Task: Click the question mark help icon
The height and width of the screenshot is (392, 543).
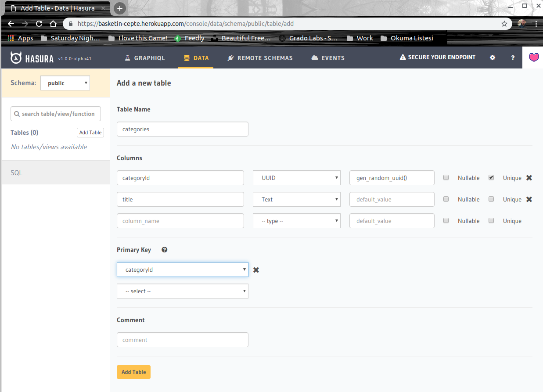Action: pyautogui.click(x=512, y=58)
